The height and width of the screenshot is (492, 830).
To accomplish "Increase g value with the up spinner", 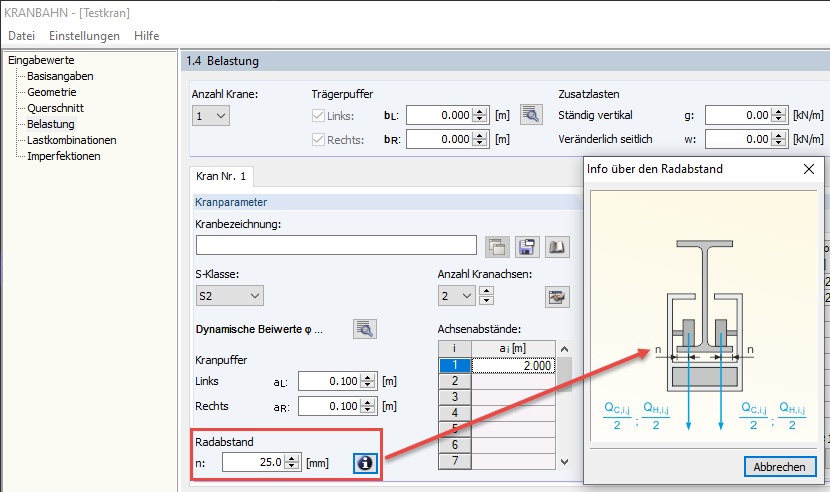I will coord(779,111).
